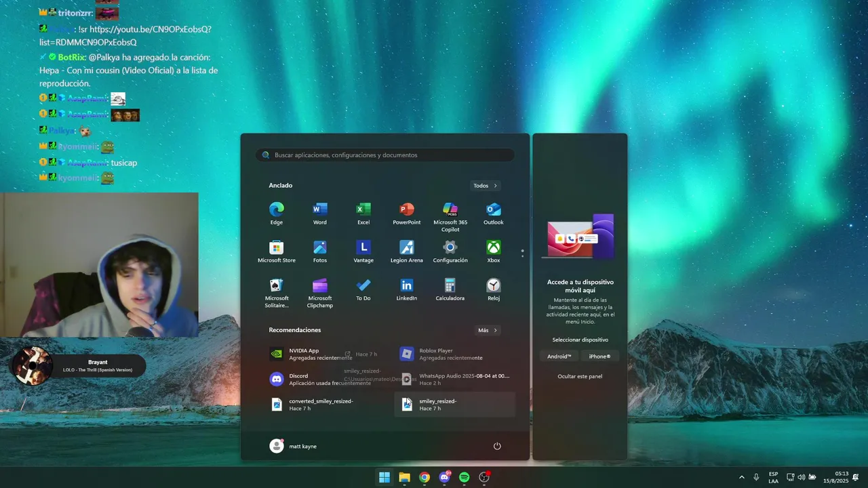868x488 pixels.
Task: Open Google Chrome from the taskbar
Action: tap(424, 477)
